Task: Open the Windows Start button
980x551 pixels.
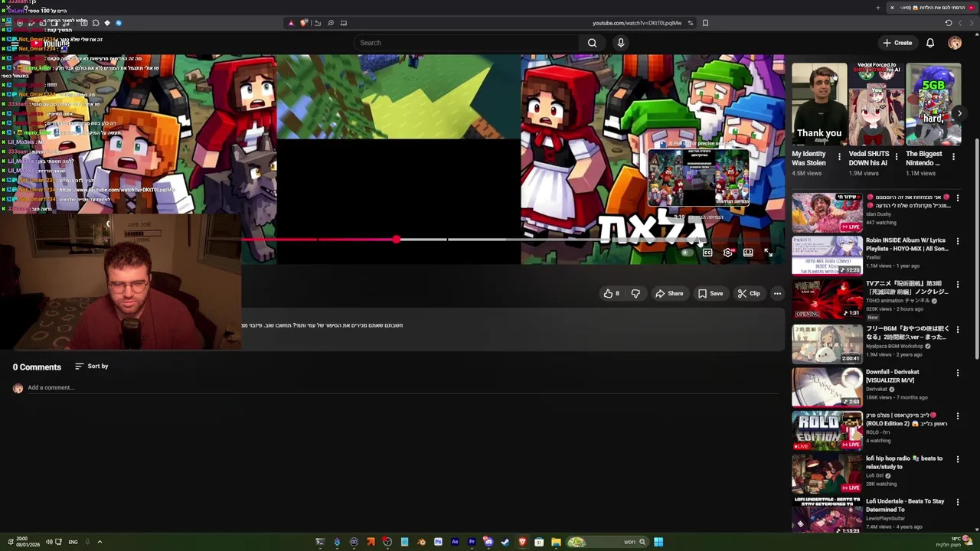Action: [x=658, y=542]
